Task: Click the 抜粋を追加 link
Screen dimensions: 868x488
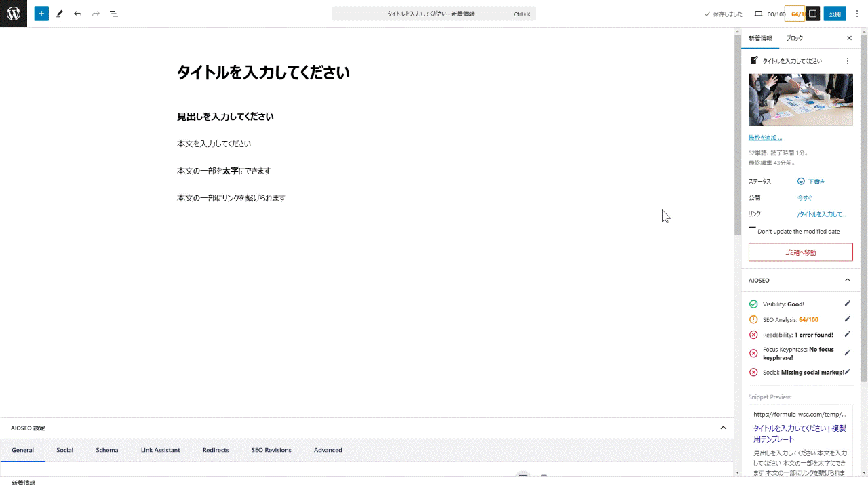Action: pyautogui.click(x=765, y=138)
